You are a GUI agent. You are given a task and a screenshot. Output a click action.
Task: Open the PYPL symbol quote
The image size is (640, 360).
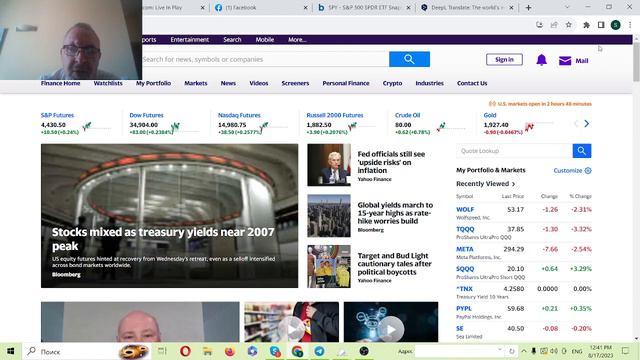click(464, 309)
